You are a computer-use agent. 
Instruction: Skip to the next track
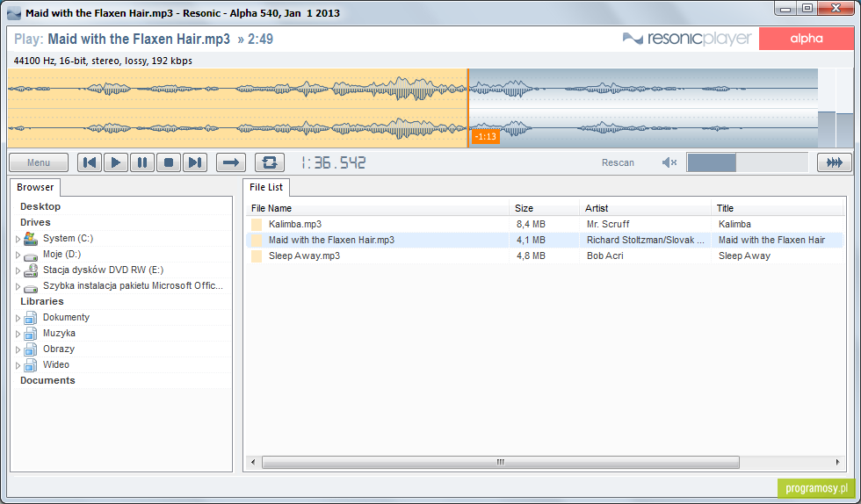coord(195,162)
